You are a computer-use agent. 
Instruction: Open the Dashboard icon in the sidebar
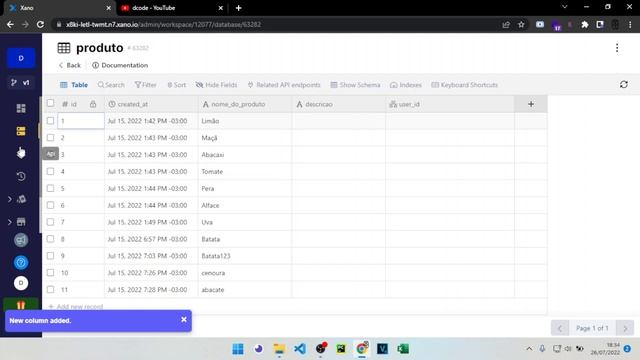(x=21, y=108)
